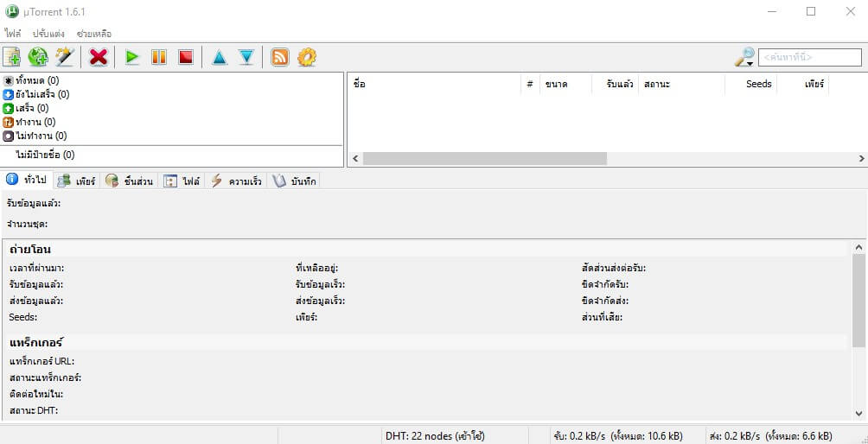Open the search provider dropdown magnifier

(x=744, y=57)
